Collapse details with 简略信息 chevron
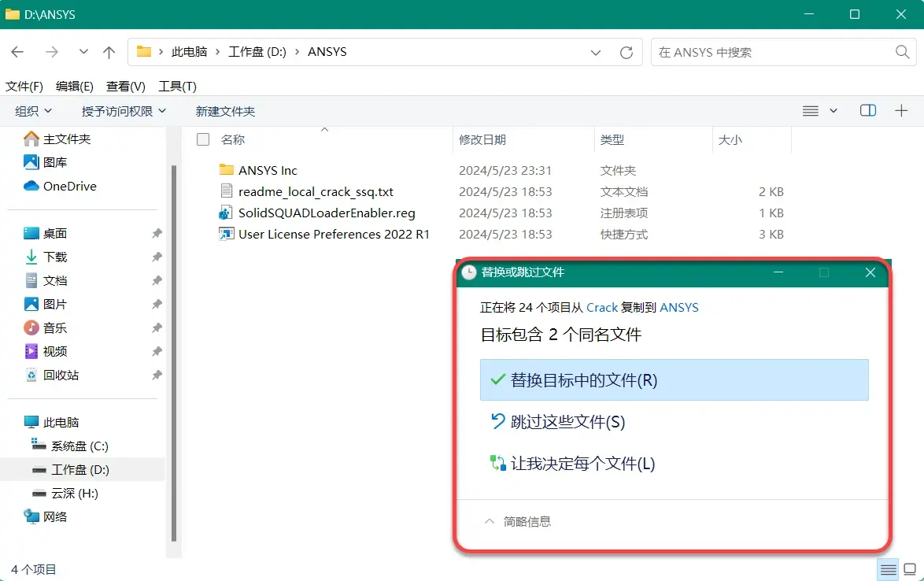Image resolution: width=924 pixels, height=581 pixels. pos(489,521)
